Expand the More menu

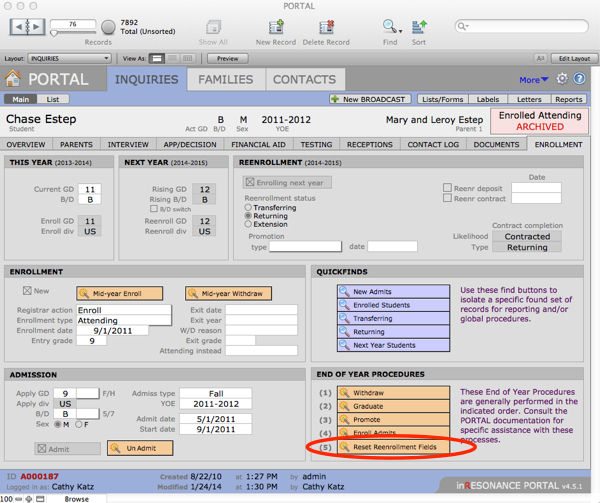pos(533,80)
